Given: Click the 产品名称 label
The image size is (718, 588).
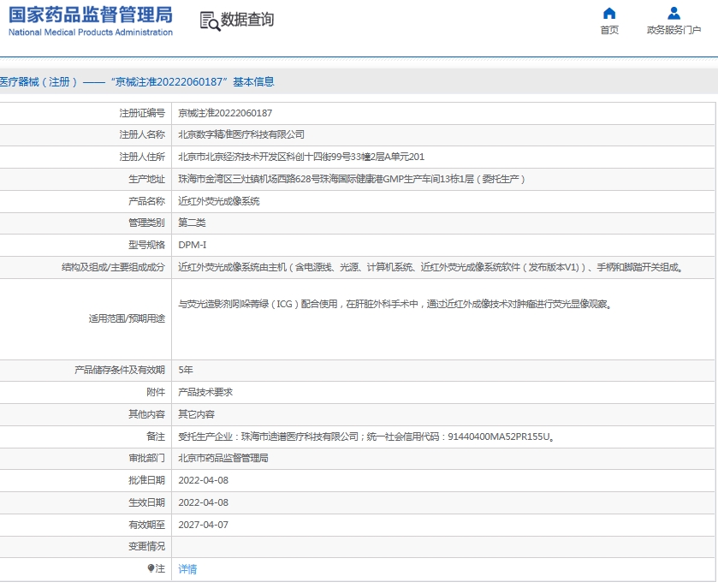Looking at the screenshot, I should [x=146, y=201].
